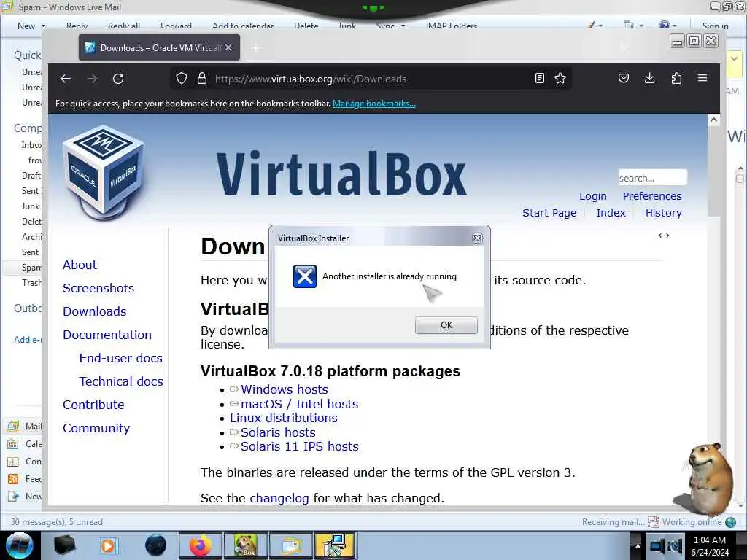Screen dimensions: 747x560
Task: Click the volume speaker tray icon
Action: tap(674, 545)
